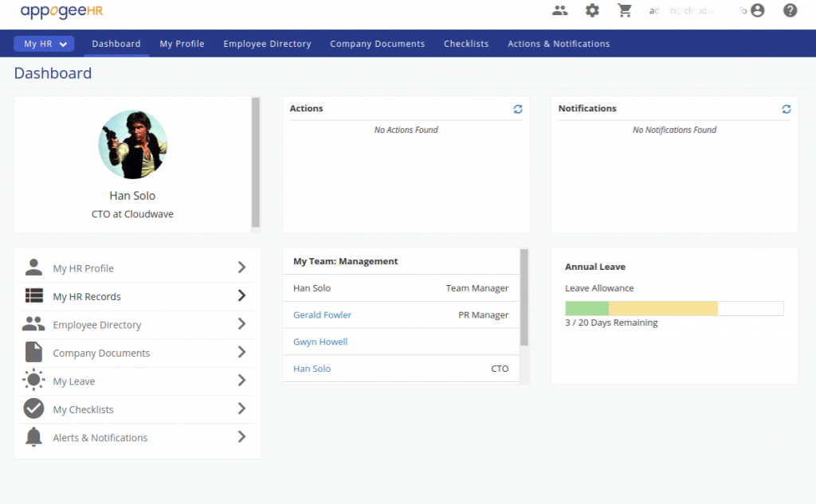Click the My Checklists checkmark icon
Viewport: 816px width, 504px height.
[x=33, y=408]
